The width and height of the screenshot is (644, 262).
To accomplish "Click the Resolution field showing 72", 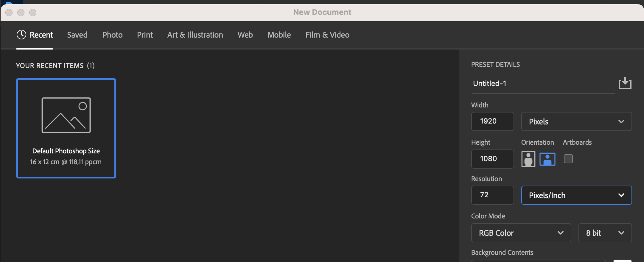I will point(492,195).
